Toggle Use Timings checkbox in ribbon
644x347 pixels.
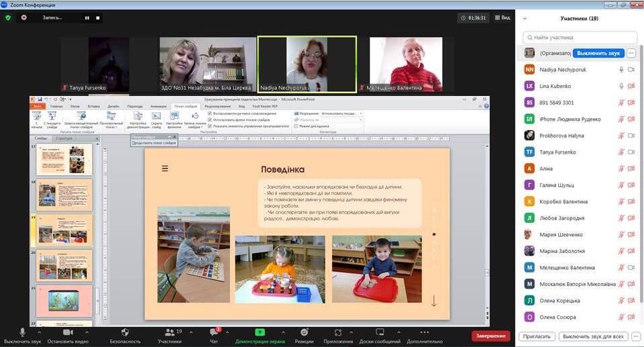coord(210,119)
